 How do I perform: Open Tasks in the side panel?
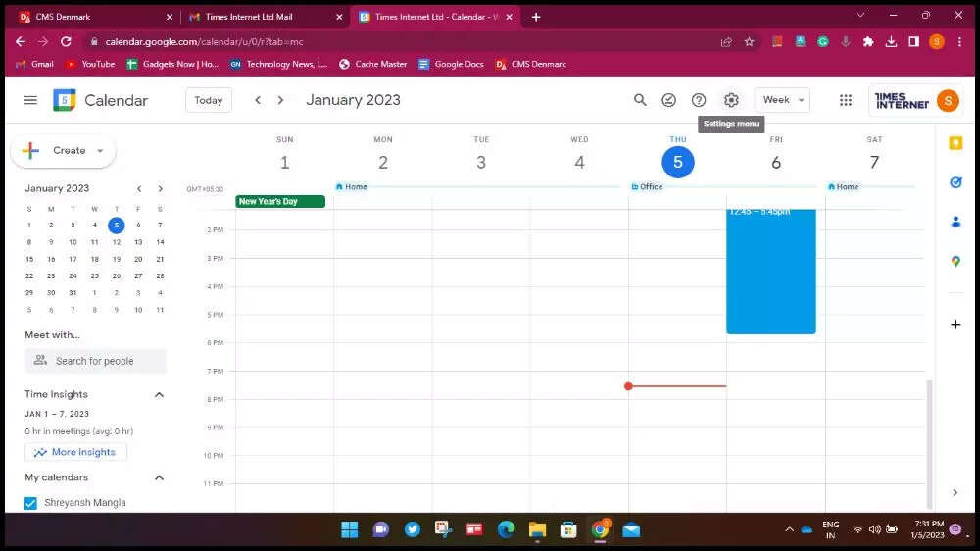pyautogui.click(x=955, y=182)
